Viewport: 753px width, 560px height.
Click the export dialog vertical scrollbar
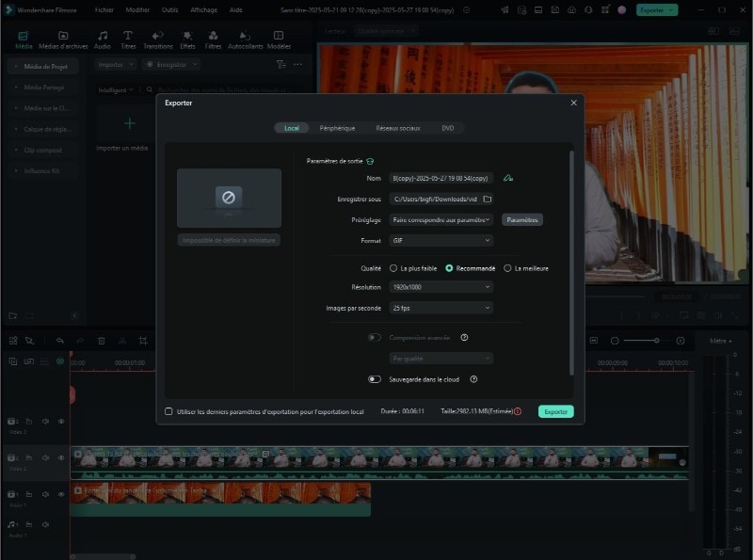click(x=571, y=264)
